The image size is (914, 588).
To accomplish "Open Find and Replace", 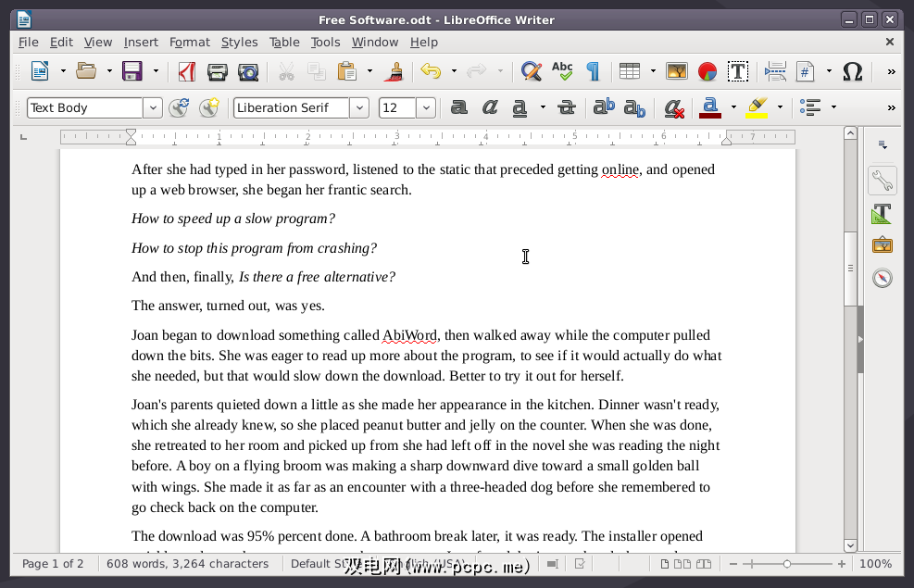I will [531, 71].
